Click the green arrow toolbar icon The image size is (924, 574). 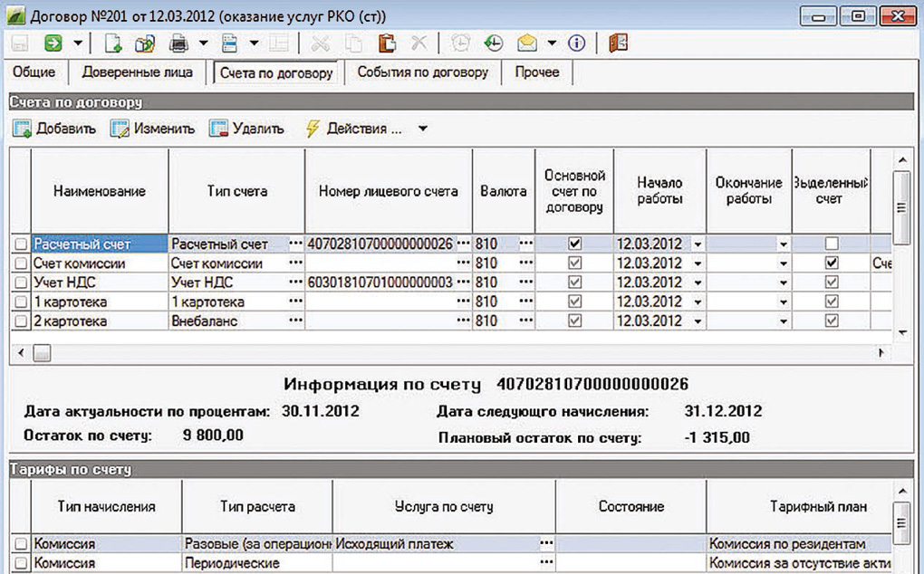(53, 43)
